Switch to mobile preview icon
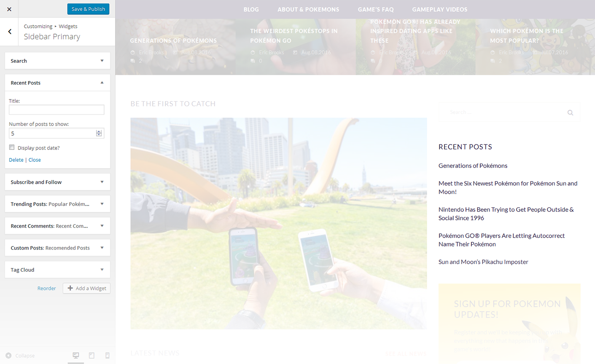This screenshot has width=595, height=364. pyautogui.click(x=107, y=356)
